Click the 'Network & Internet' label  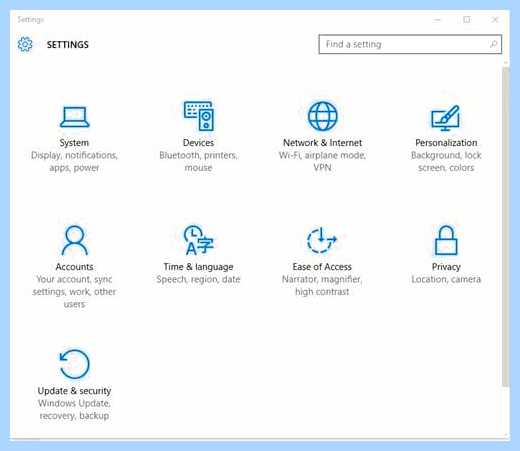[x=322, y=143]
